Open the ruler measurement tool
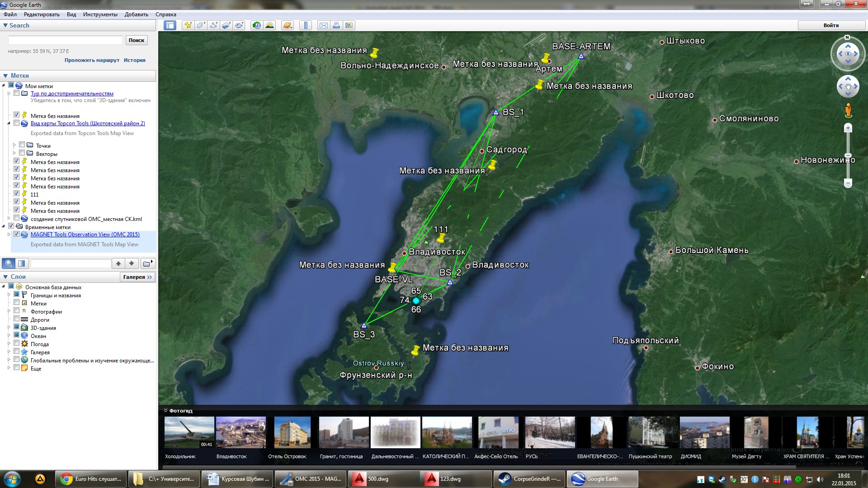This screenshot has width=868, height=488. tap(306, 25)
